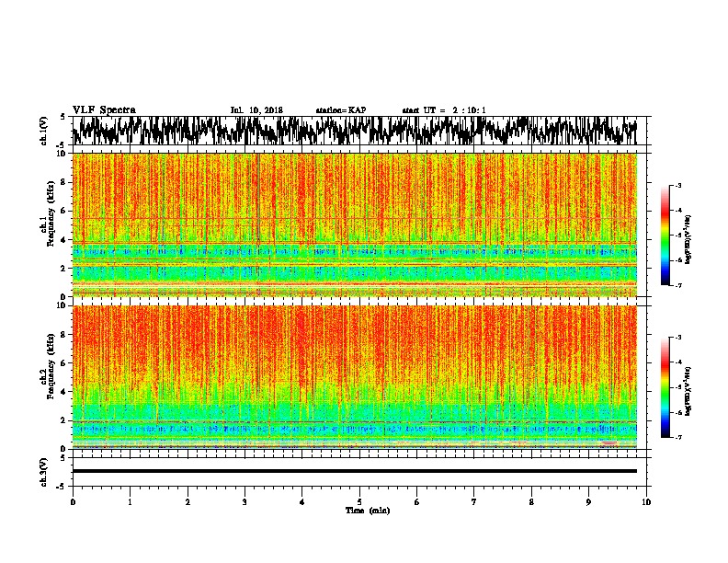Click the ch.3 flat voltage trace line

[355, 471]
